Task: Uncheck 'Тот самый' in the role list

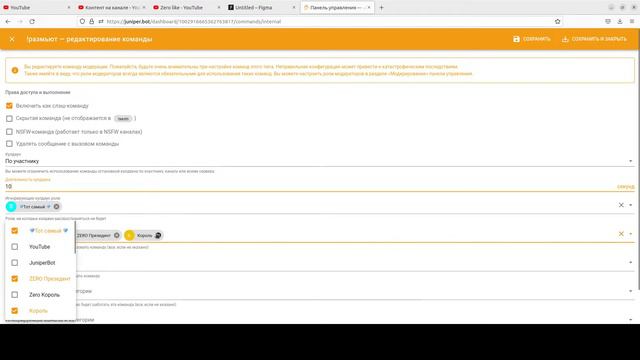Action: pyautogui.click(x=15, y=231)
